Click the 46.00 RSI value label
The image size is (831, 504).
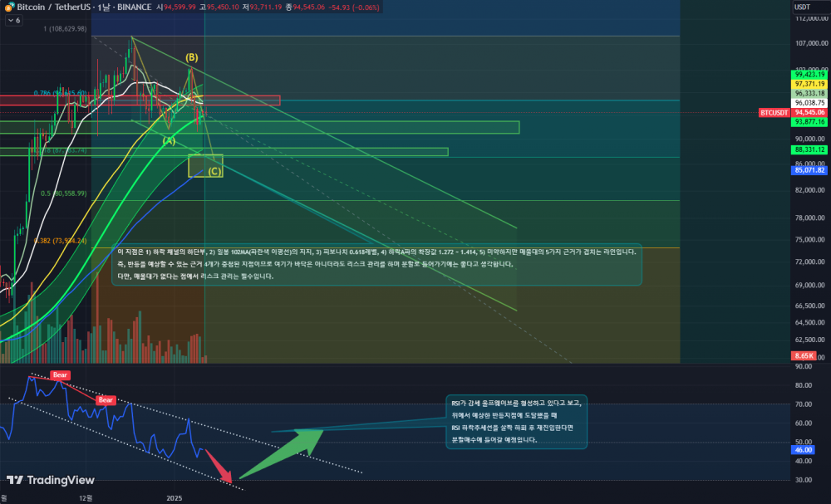tap(804, 449)
